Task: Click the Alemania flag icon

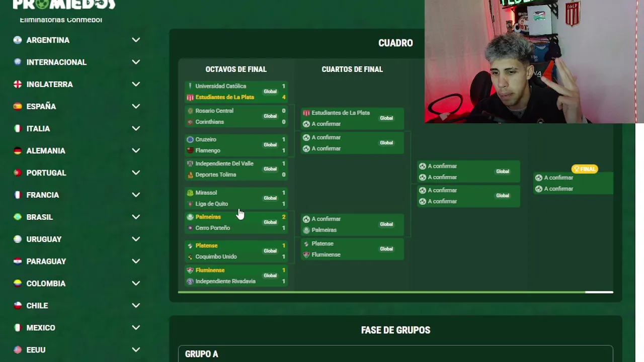Action: pos(18,151)
